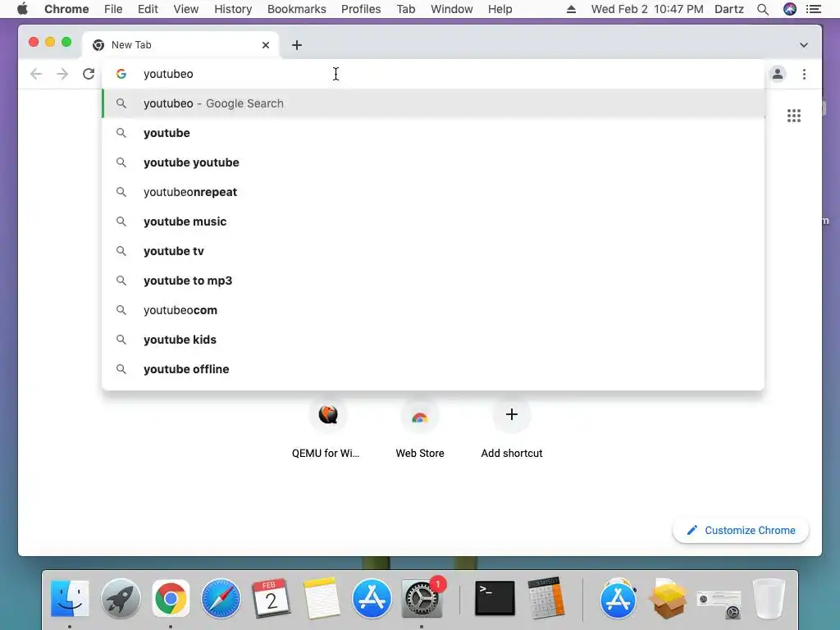Image resolution: width=840 pixels, height=630 pixels.
Task: Go forward using the forward arrow
Action: click(x=62, y=74)
